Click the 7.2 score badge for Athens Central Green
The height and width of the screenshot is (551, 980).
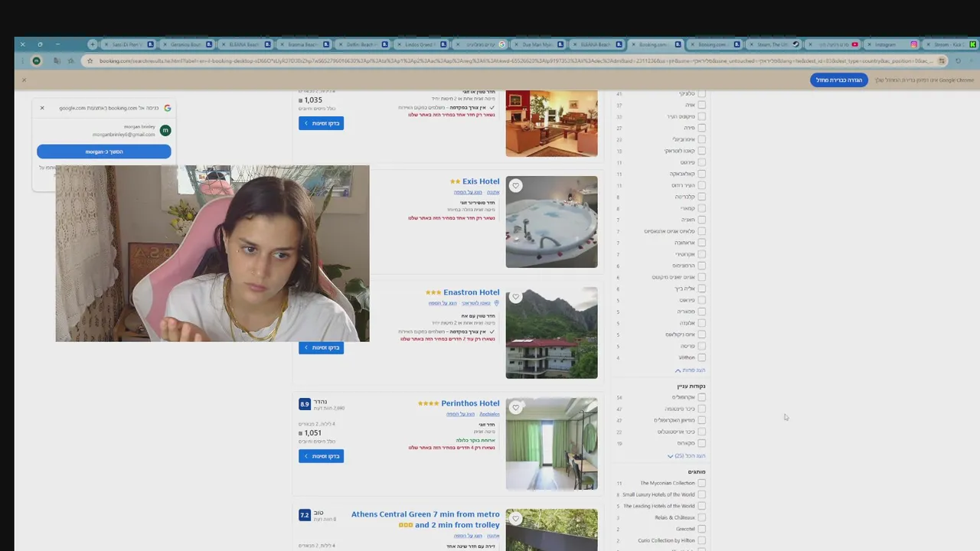(305, 515)
